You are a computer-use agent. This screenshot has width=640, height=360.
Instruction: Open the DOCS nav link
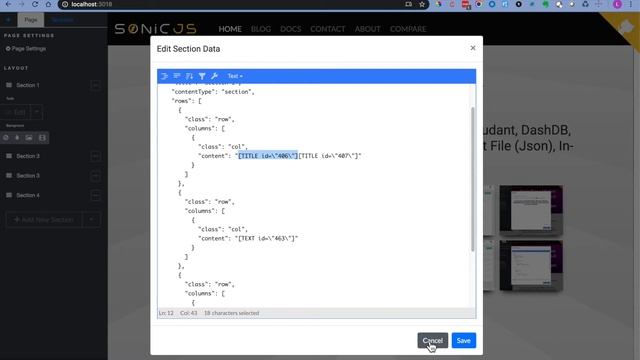click(291, 29)
